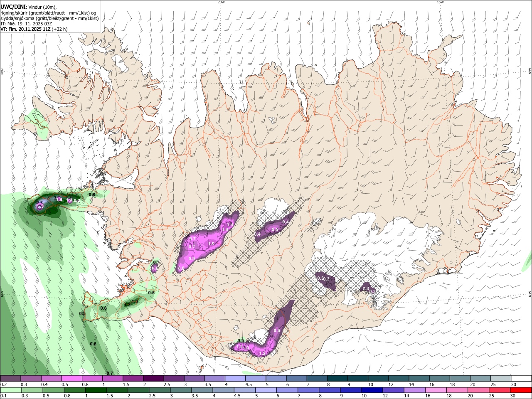Pick bottom legend swatch between 10 and 12
Viewport: 532px width, 399px height.
click(x=372, y=390)
